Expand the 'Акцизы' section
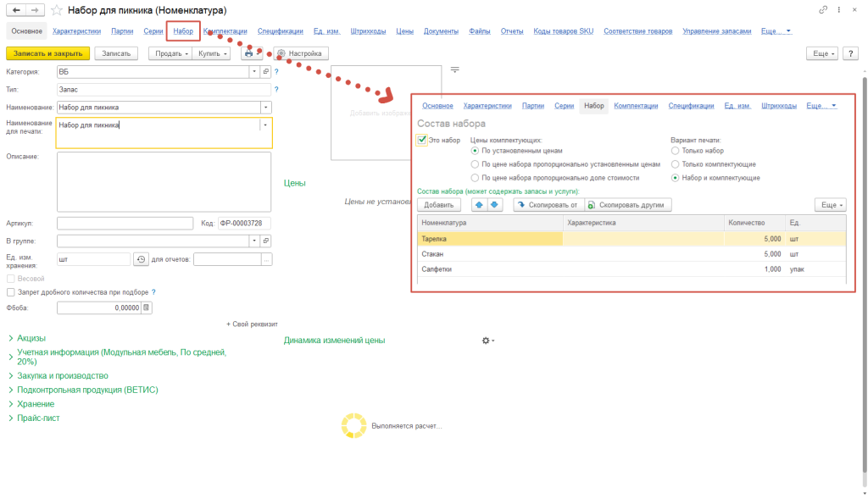Image resolution: width=868 pixels, height=504 pixels. pos(31,338)
